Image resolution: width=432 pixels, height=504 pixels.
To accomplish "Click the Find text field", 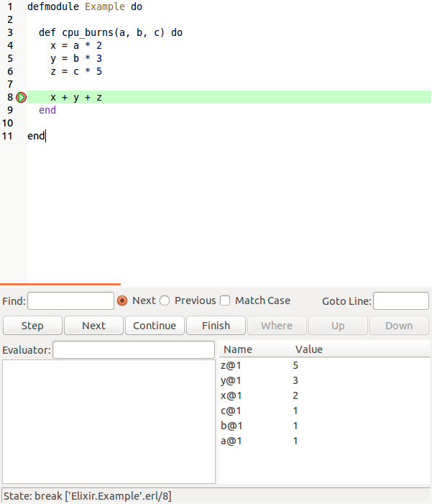I will point(70,301).
